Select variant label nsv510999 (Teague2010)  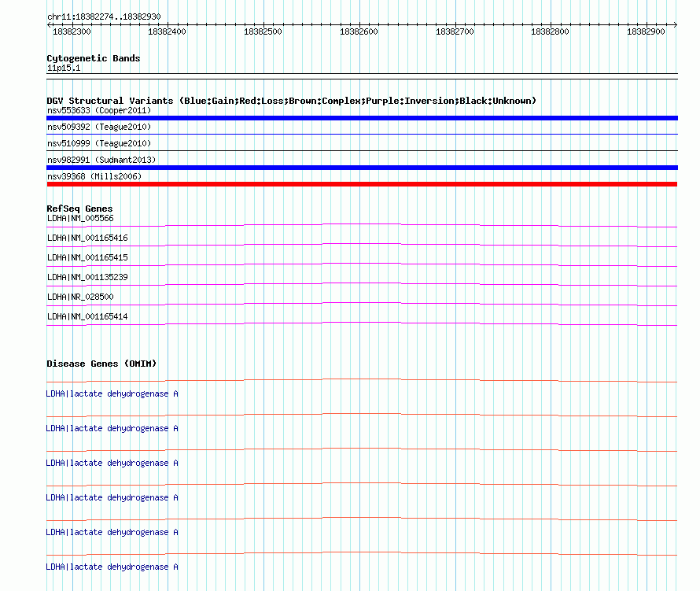click(x=99, y=143)
